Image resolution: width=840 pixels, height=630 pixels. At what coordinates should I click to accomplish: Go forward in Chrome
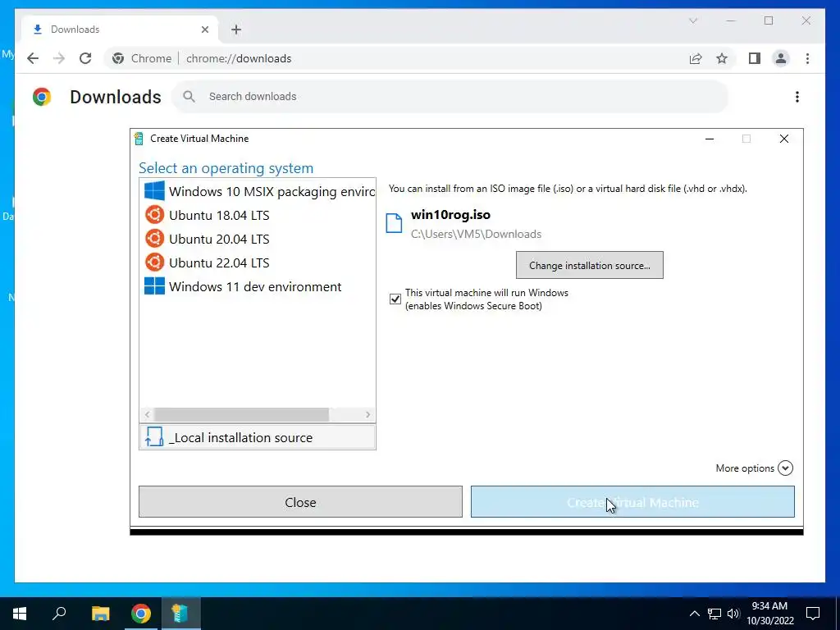[59, 58]
